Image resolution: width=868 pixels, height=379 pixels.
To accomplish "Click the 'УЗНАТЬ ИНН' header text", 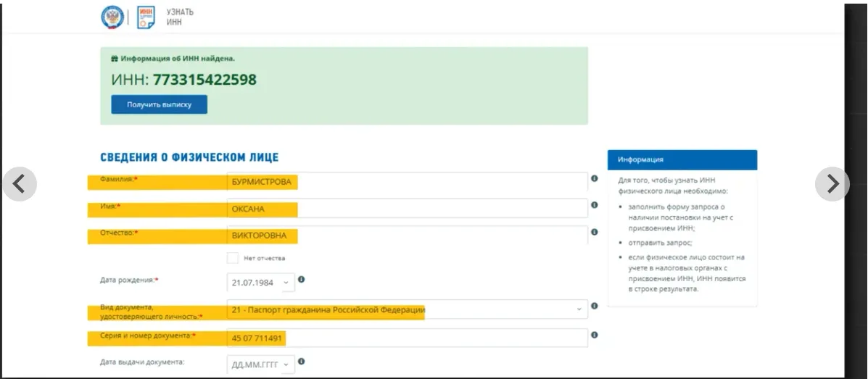I will [x=176, y=17].
